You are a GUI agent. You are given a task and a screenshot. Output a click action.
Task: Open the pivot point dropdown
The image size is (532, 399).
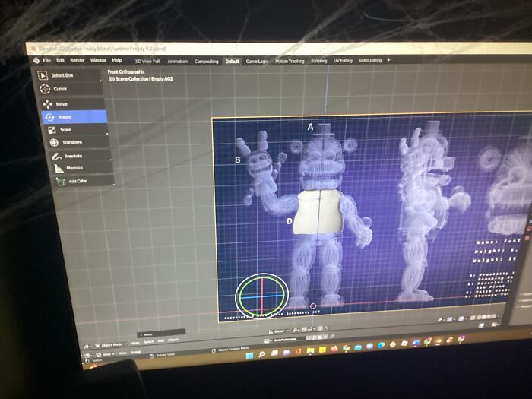coord(296,331)
